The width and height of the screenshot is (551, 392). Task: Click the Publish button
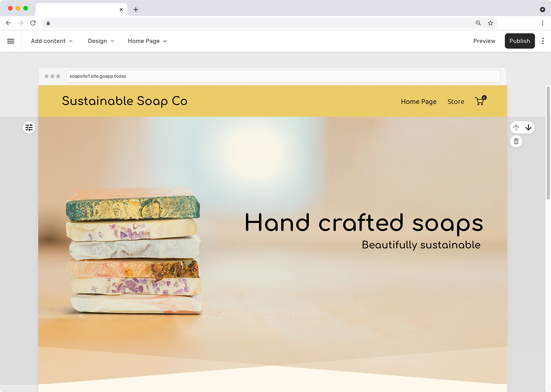pyautogui.click(x=520, y=41)
